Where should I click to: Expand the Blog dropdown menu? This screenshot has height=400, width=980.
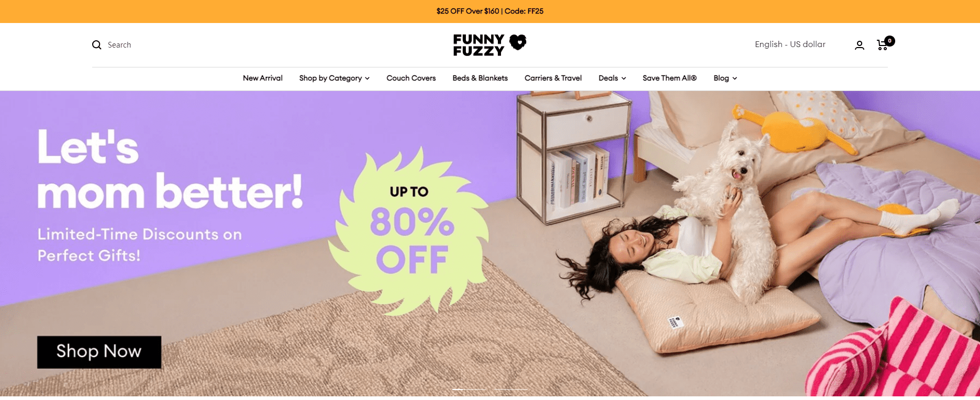[x=725, y=78]
